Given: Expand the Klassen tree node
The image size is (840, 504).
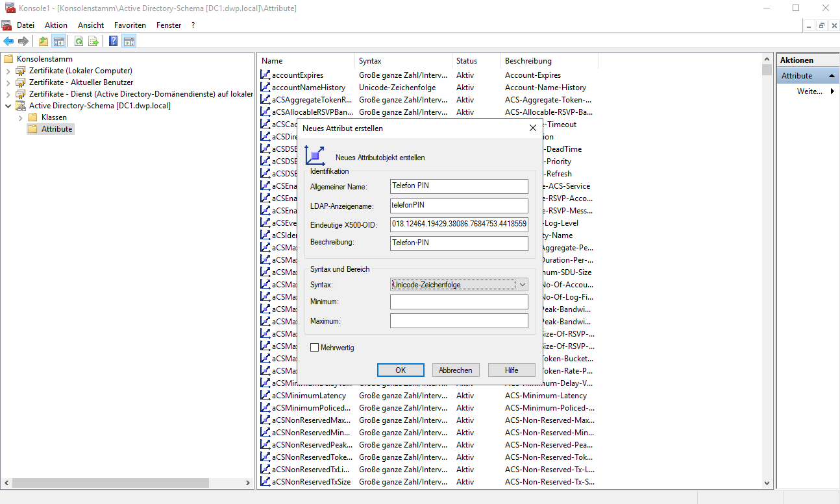Looking at the screenshot, I should 20,117.
